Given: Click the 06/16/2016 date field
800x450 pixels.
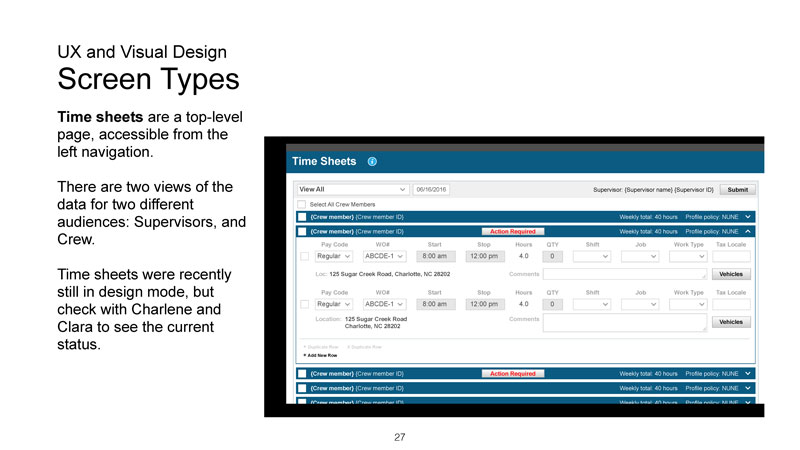Looking at the screenshot, I should pyautogui.click(x=431, y=189).
